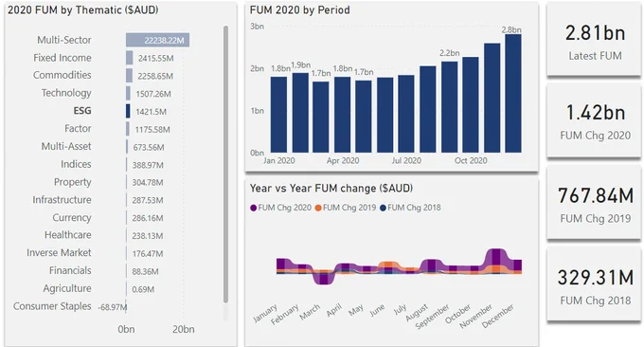
Task: Click the Infrastructure category label
Action: click(x=62, y=200)
